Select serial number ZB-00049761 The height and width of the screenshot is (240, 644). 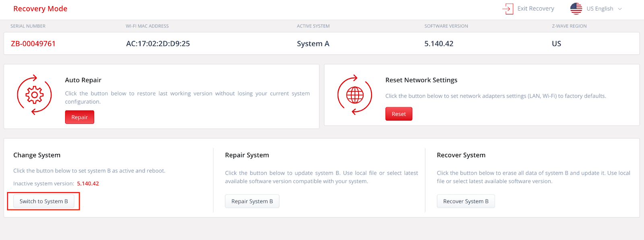click(x=33, y=43)
